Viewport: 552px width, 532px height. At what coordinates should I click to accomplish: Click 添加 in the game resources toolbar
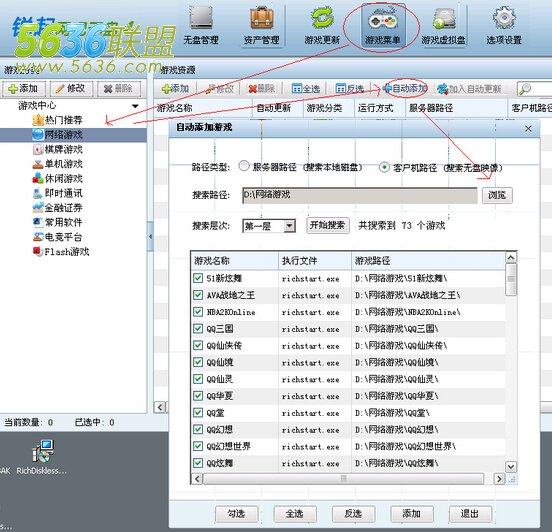[175, 89]
